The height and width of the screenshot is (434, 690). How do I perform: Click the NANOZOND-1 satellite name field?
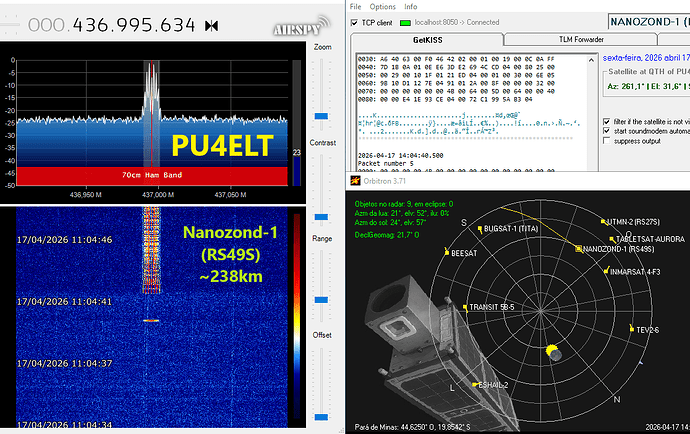click(x=649, y=22)
